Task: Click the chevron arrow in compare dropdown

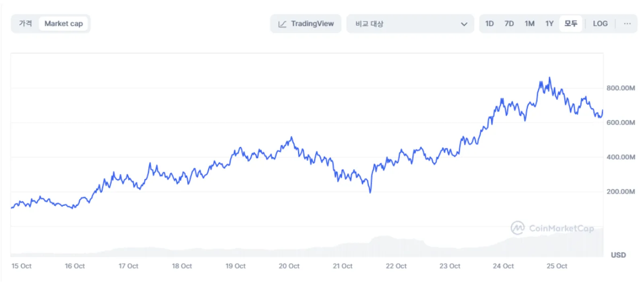Action: tap(464, 24)
